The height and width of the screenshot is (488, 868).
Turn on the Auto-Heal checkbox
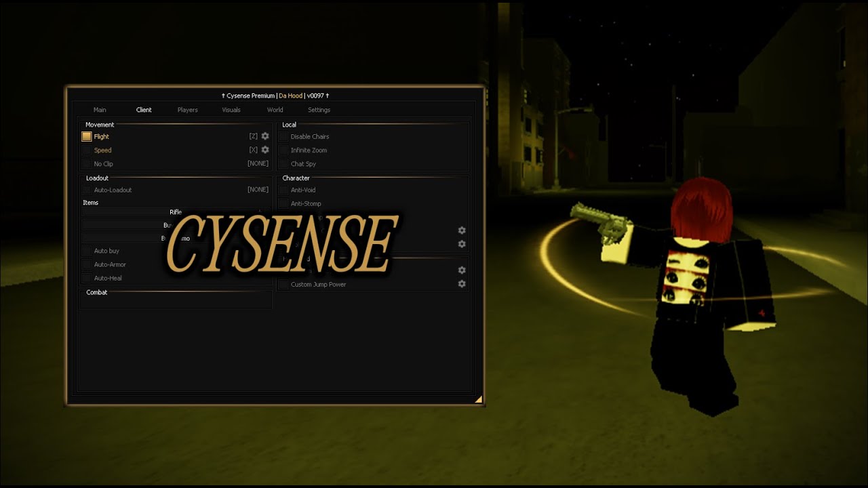87,278
